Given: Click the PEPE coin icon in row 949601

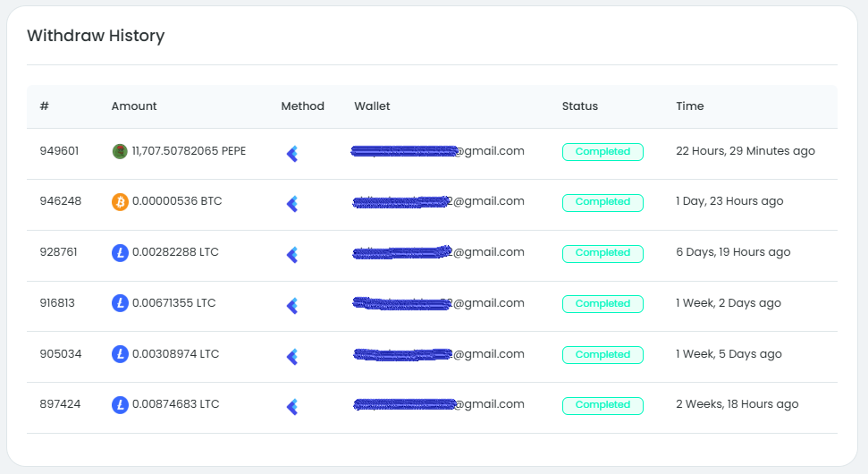Looking at the screenshot, I should click(120, 151).
